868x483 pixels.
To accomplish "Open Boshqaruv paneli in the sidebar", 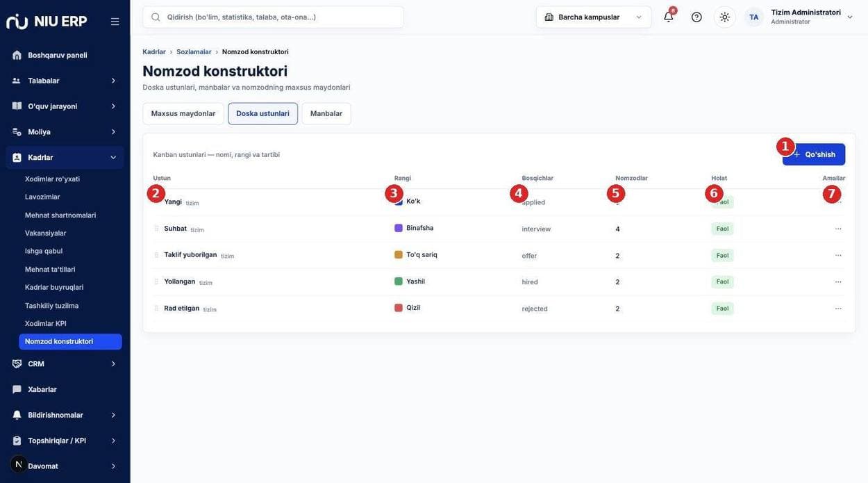I will click(x=65, y=55).
